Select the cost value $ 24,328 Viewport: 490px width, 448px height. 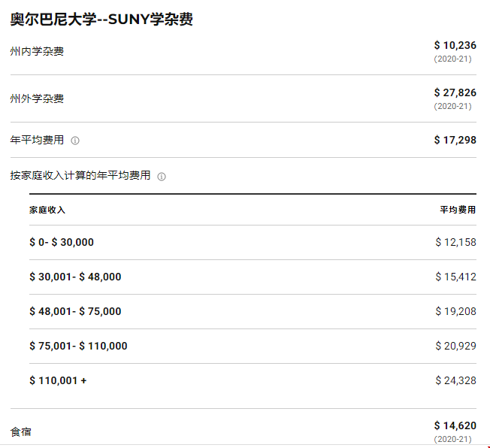tap(455, 381)
